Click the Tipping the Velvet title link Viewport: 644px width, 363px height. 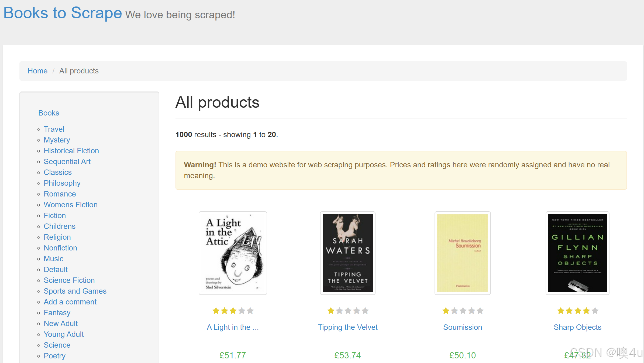click(347, 327)
